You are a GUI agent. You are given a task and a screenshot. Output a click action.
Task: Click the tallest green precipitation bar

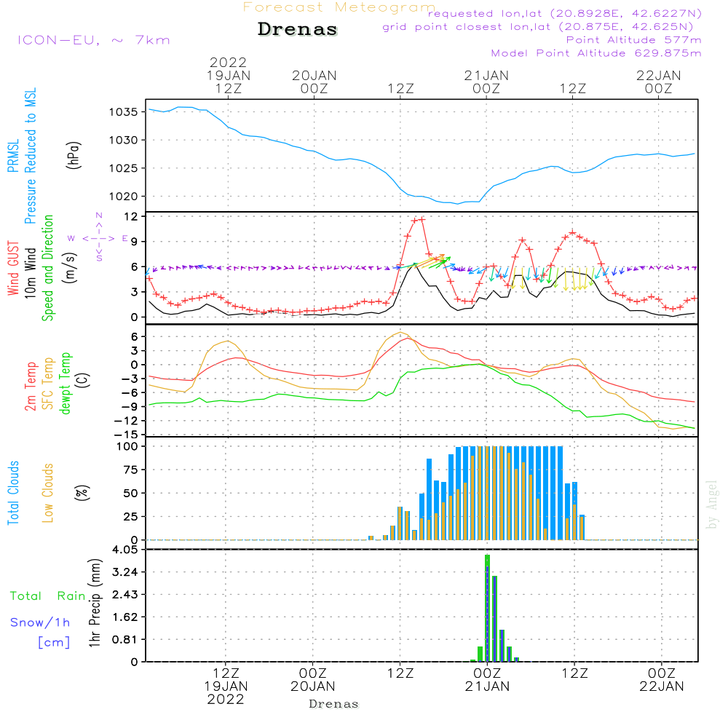487,607
